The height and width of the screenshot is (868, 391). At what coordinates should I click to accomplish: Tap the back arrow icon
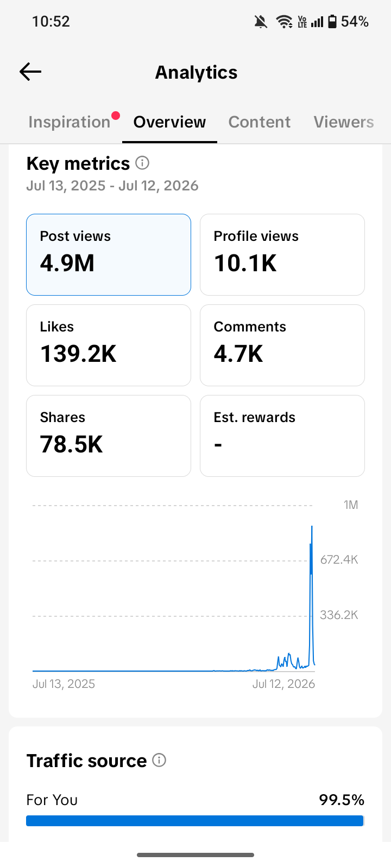(30, 72)
